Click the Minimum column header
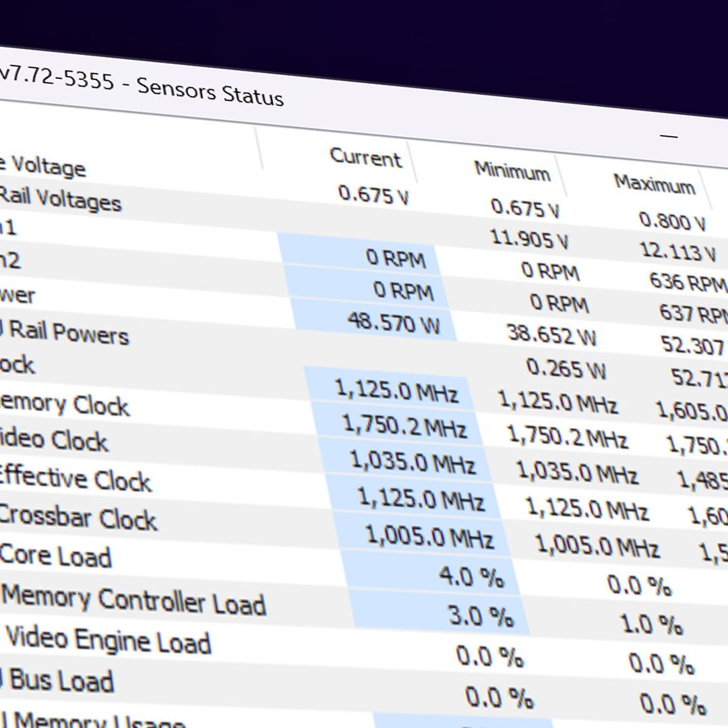This screenshot has width=728, height=728. point(512,171)
